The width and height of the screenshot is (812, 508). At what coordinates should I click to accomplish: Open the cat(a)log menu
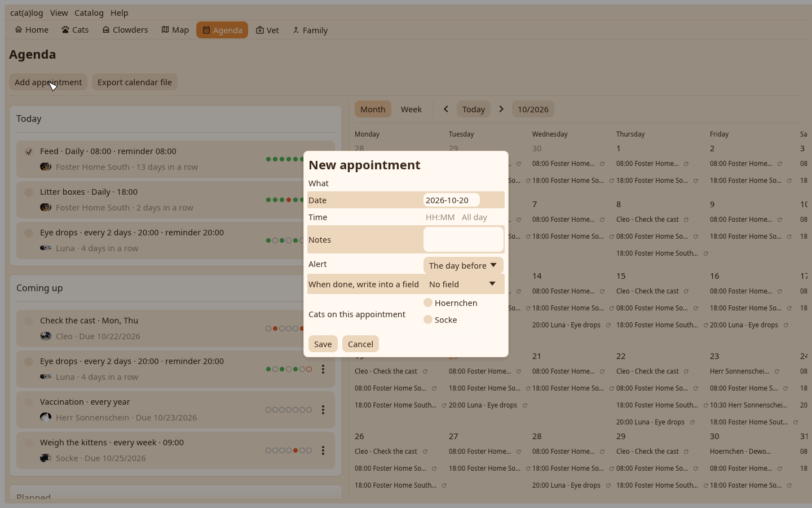tap(27, 12)
